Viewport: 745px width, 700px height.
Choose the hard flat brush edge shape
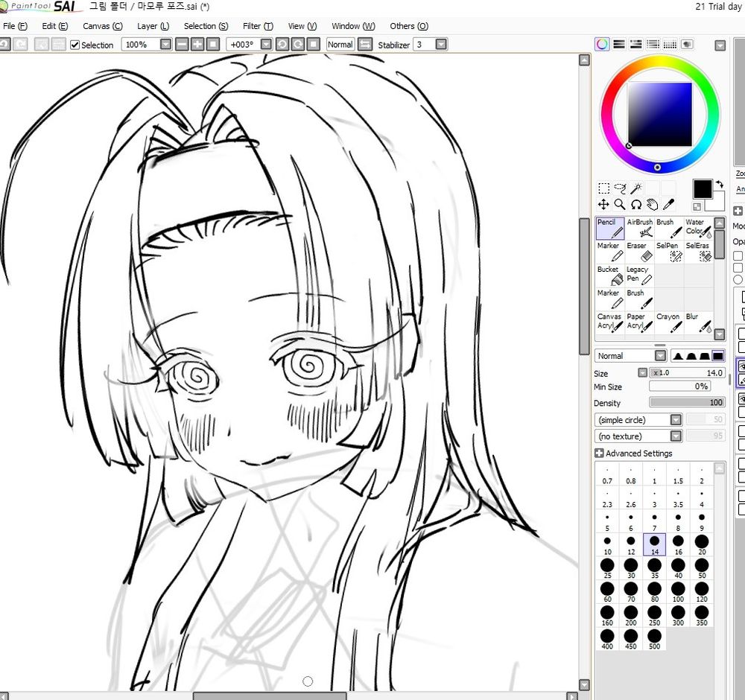click(718, 356)
